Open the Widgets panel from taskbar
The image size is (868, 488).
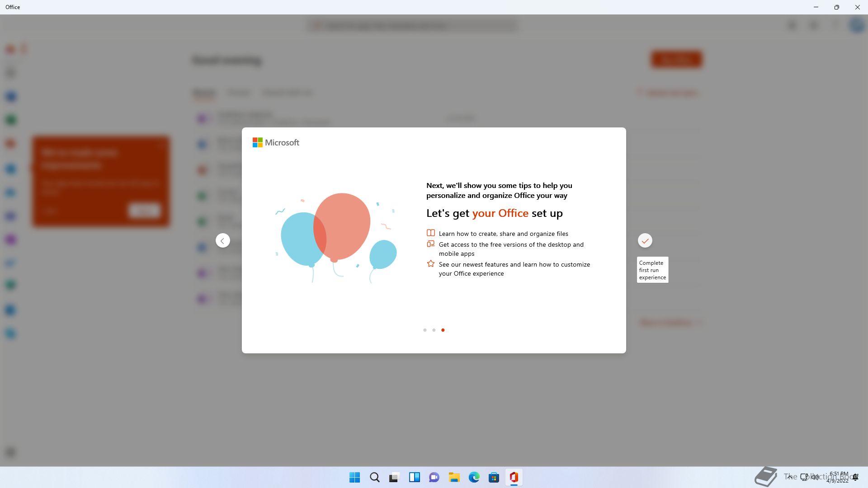pos(415,477)
